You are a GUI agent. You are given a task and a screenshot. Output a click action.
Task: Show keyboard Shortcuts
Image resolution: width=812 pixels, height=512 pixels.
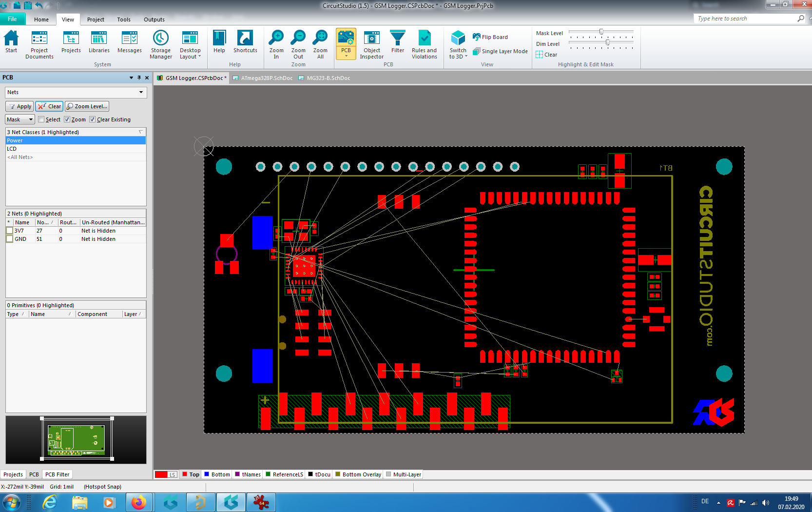click(245, 42)
